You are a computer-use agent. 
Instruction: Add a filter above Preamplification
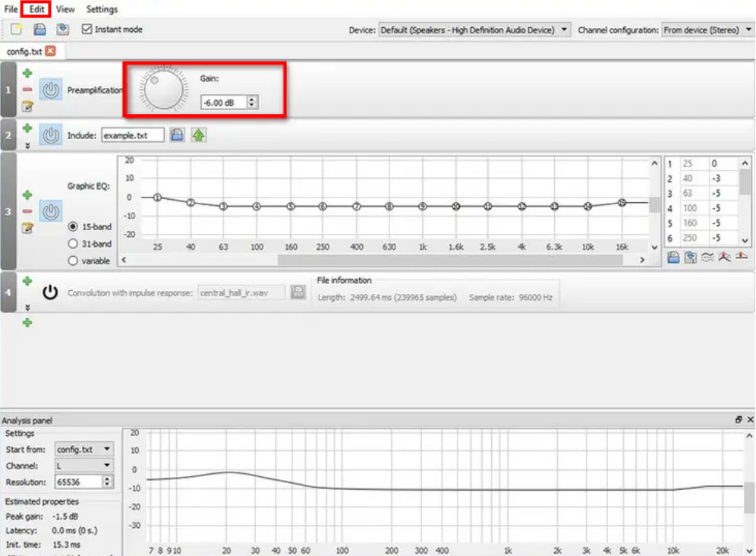(27, 74)
